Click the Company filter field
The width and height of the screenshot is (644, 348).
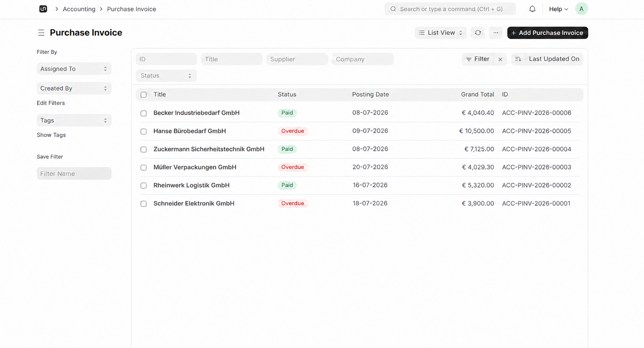click(363, 59)
